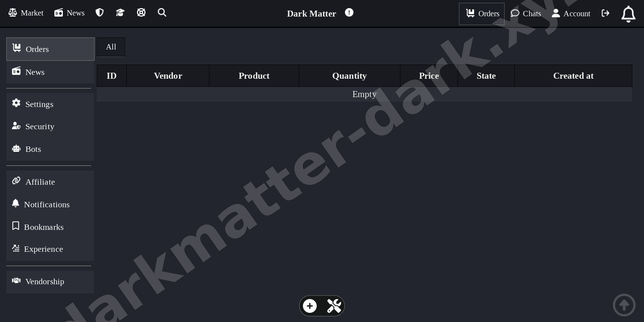Click the Created at column header

573,76
